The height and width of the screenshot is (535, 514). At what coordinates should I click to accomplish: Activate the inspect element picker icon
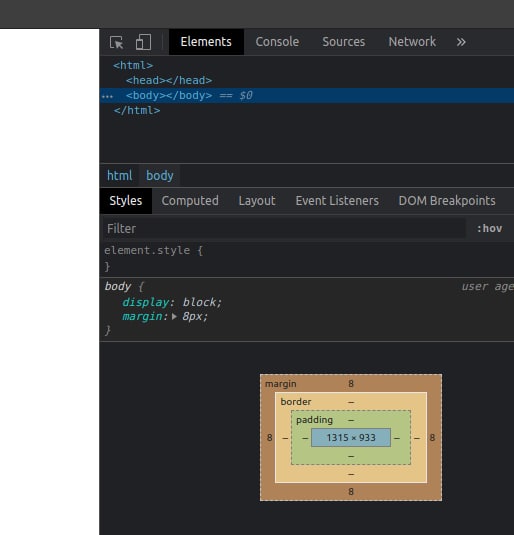[x=117, y=42]
